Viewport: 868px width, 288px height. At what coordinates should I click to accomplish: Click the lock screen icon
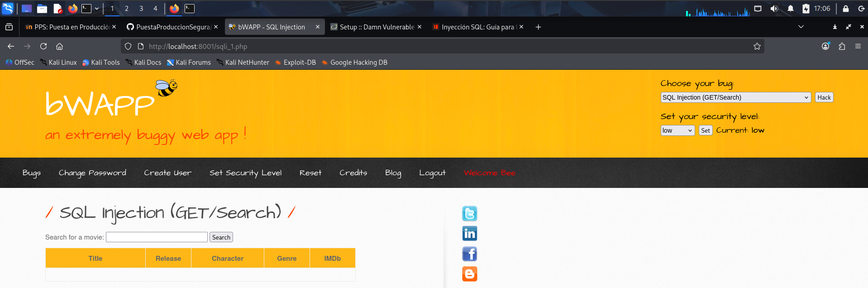coord(845,8)
